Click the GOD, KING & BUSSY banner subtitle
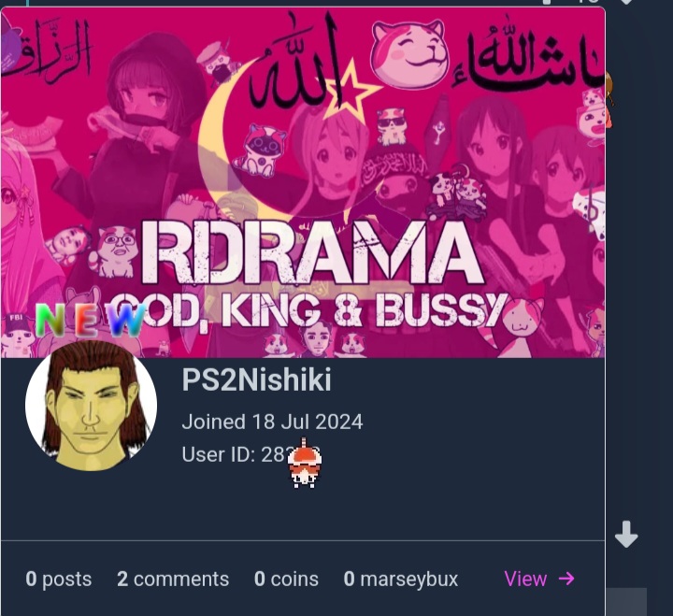Image resolution: width=673 pixels, height=616 pixels. [x=309, y=310]
